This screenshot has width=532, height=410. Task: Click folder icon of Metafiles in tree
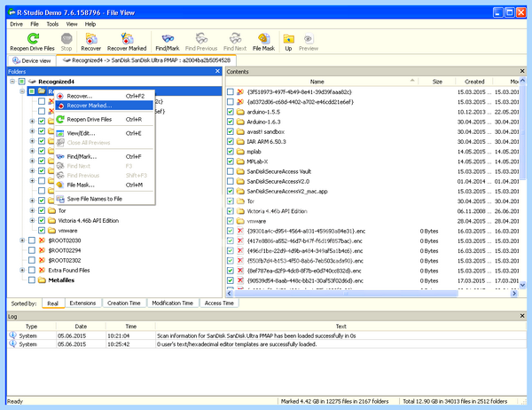(42, 280)
